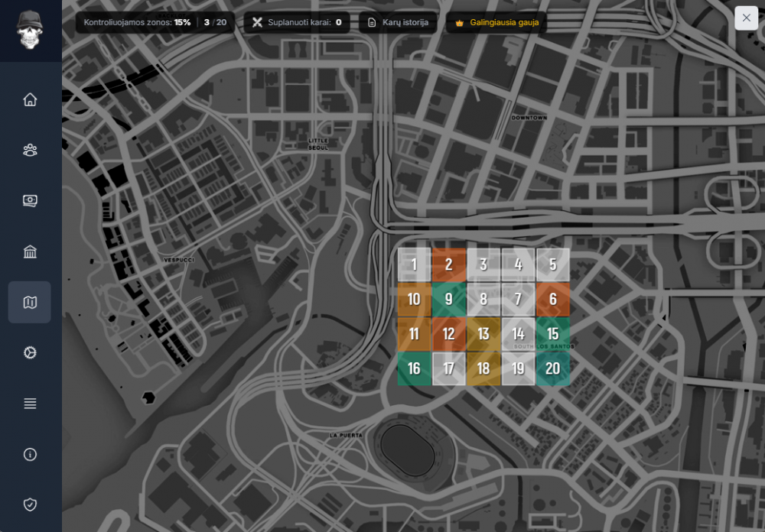The width and height of the screenshot is (765, 532).
Task: Open the list lines icon
Action: (x=30, y=404)
